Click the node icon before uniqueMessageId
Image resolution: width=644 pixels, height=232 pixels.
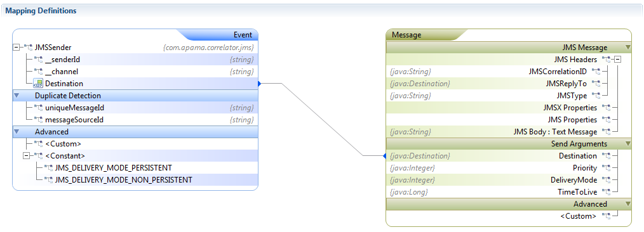pyautogui.click(x=38, y=108)
